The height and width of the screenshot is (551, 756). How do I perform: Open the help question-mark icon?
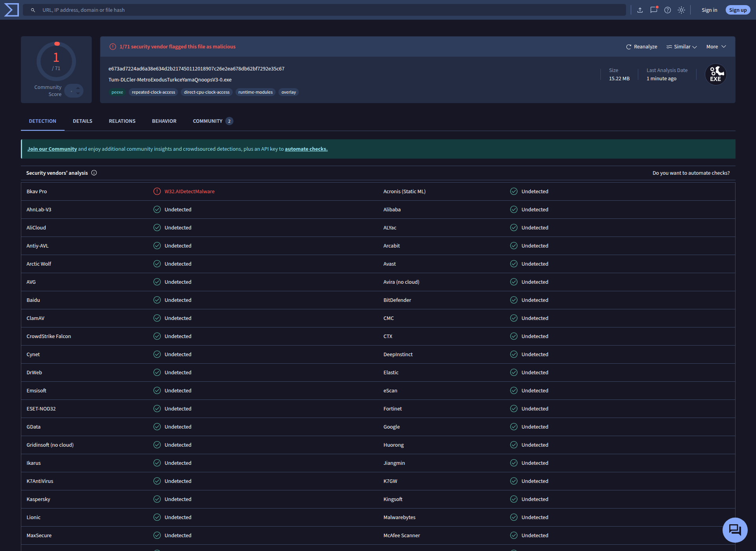(x=667, y=10)
